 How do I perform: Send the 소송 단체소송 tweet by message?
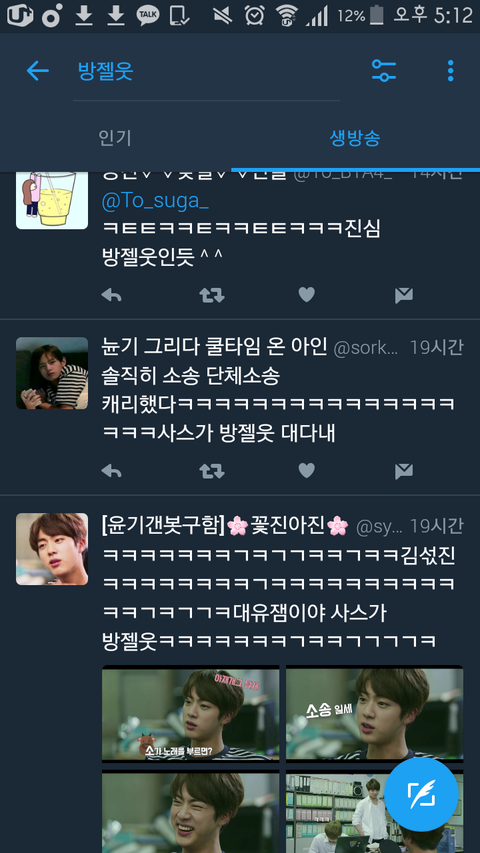pos(404,471)
